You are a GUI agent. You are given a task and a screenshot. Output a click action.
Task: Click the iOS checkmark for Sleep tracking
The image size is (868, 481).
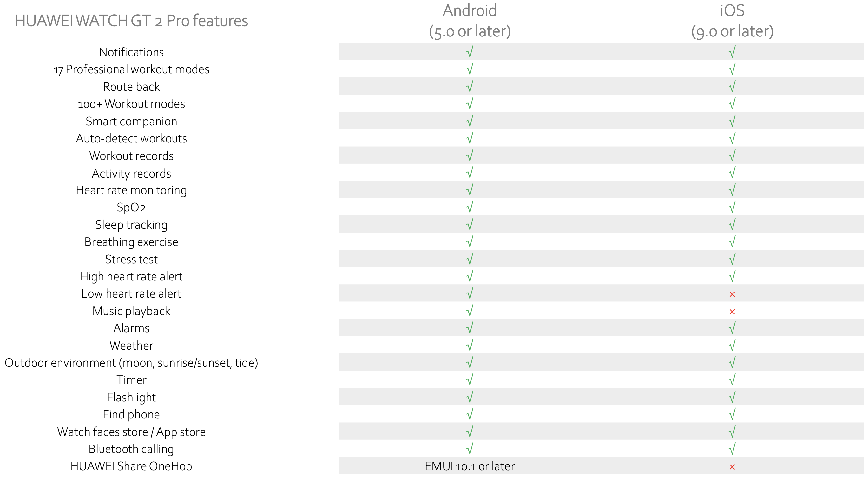(732, 225)
